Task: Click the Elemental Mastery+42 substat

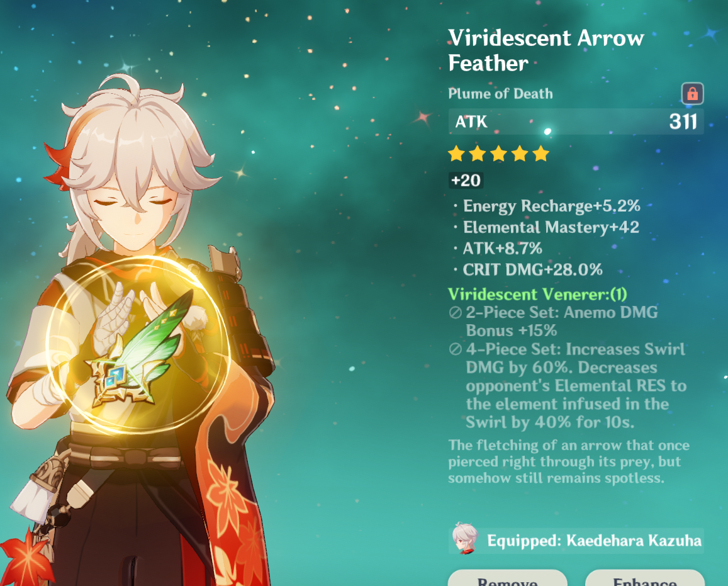Action: (x=551, y=227)
